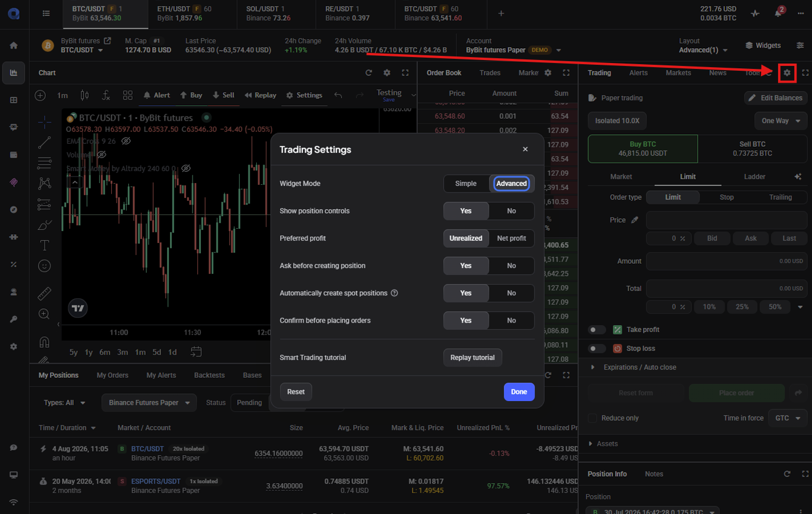The height and width of the screenshot is (514, 812).
Task: Open the layout sliders icon near Widgets
Action: [801, 45]
